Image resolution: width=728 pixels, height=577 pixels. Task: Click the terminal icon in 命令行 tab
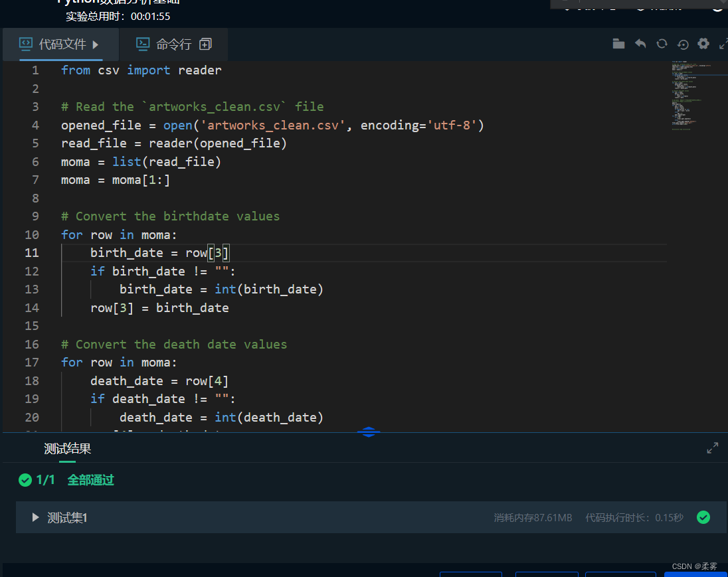143,44
